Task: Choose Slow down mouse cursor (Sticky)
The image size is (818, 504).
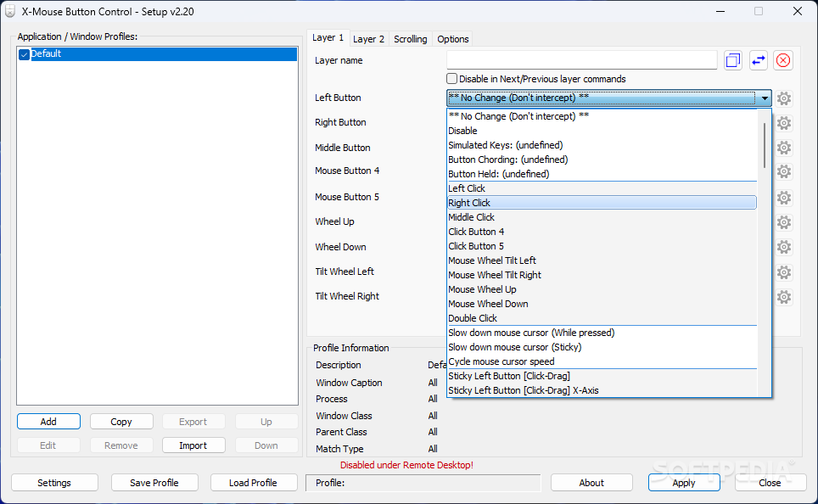Action: 602,348
